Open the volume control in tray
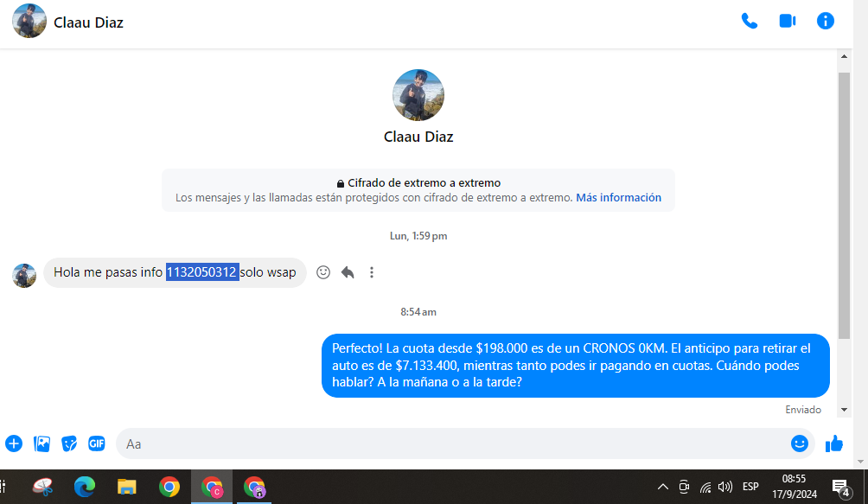 [725, 487]
